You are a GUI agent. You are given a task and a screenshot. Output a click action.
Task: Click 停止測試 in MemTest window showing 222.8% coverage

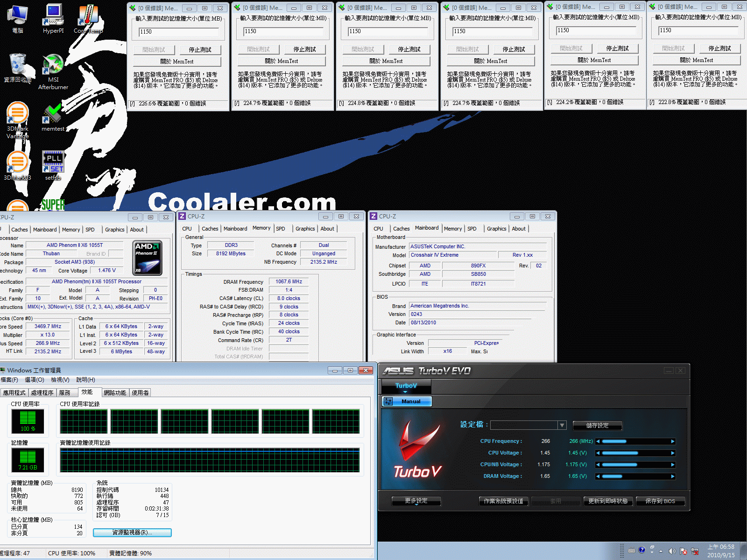(x=719, y=48)
